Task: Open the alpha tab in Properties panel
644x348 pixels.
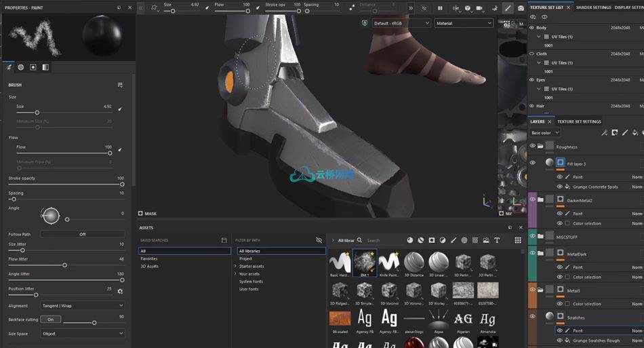Action: (x=21, y=67)
